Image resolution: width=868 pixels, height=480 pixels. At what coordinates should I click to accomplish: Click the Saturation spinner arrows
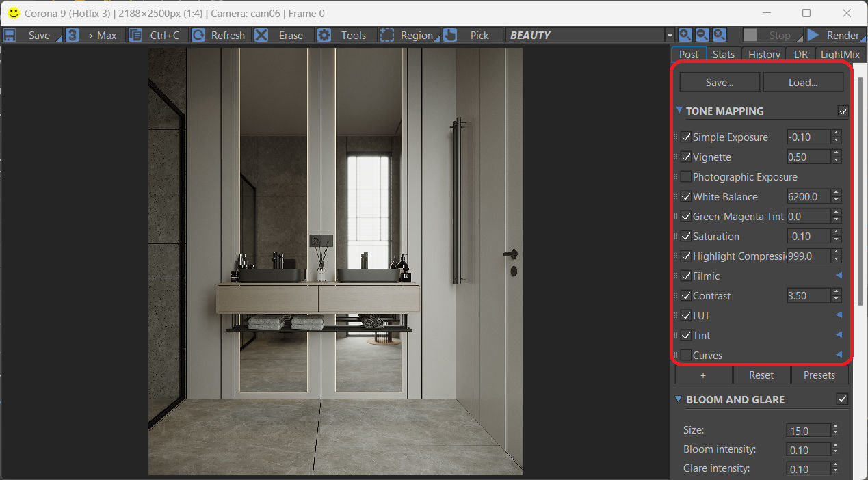point(836,236)
